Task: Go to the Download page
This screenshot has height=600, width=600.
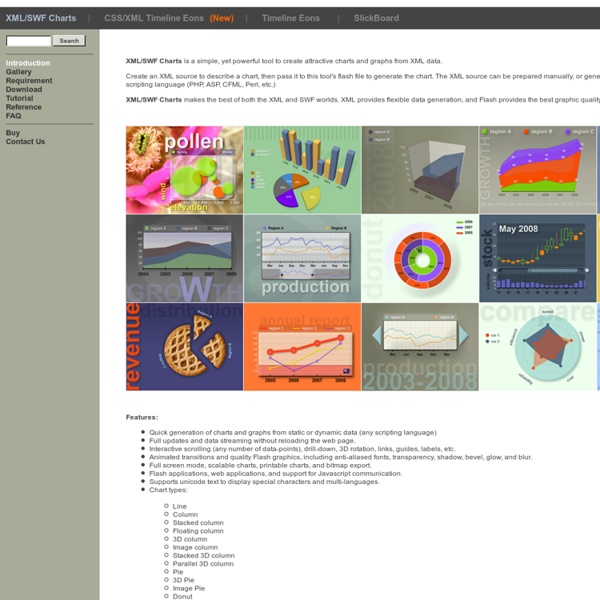Action: click(x=24, y=89)
